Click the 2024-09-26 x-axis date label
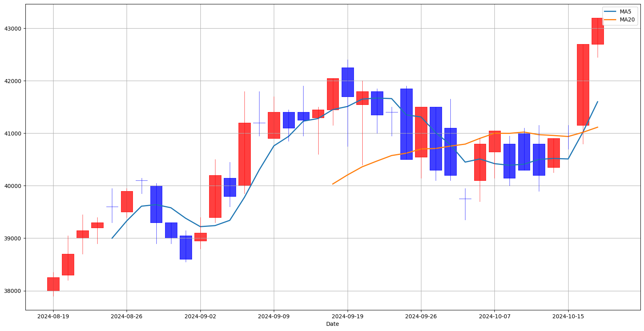This screenshot has height=331, width=644. [x=421, y=317]
